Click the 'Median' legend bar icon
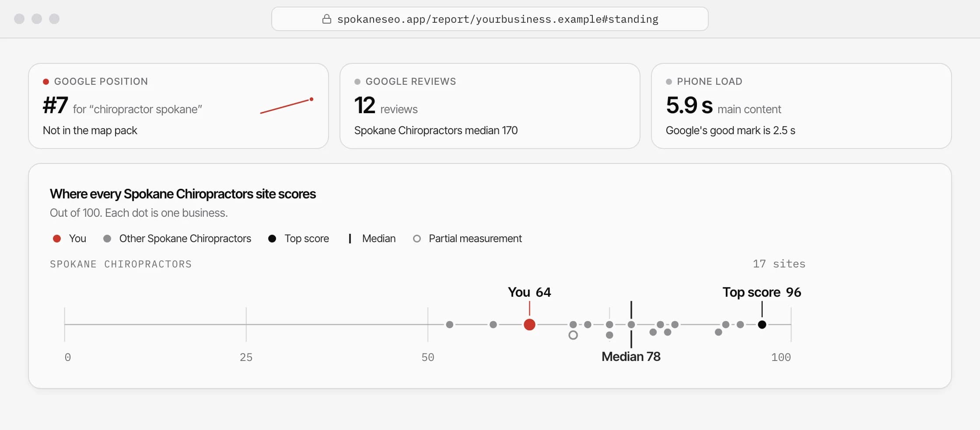This screenshot has width=980, height=430. [x=350, y=239]
